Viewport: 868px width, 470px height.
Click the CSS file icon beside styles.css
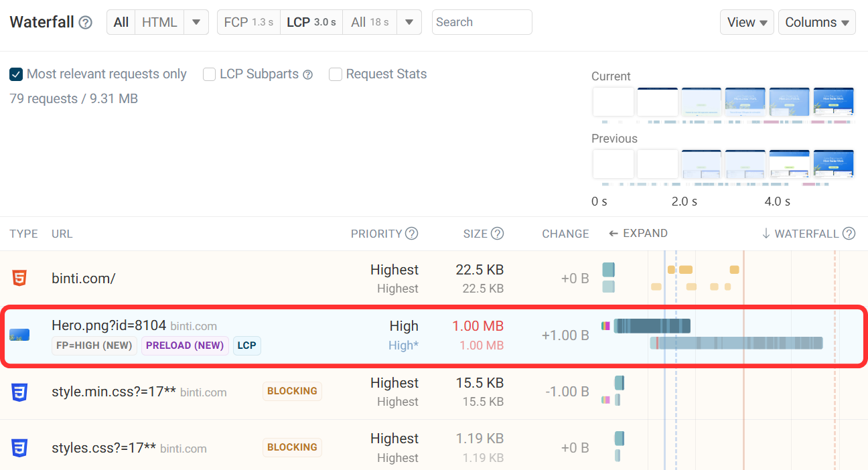pyautogui.click(x=19, y=447)
